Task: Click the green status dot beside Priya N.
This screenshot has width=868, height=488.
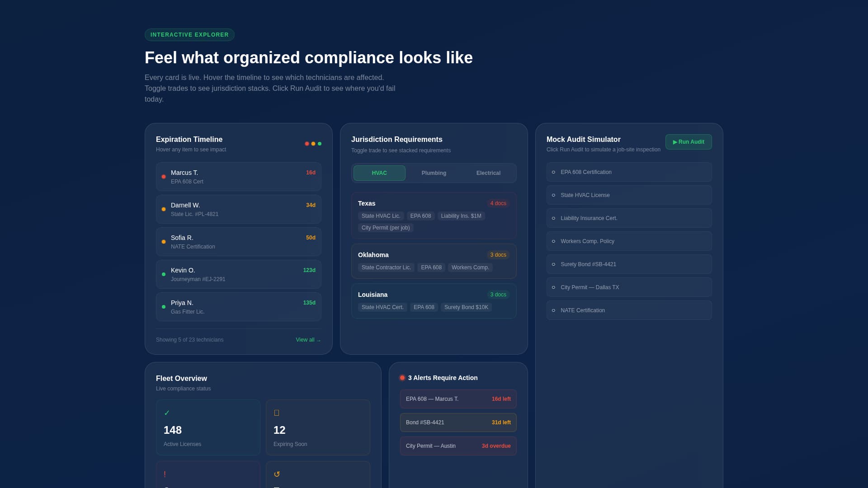Action: pos(164,307)
